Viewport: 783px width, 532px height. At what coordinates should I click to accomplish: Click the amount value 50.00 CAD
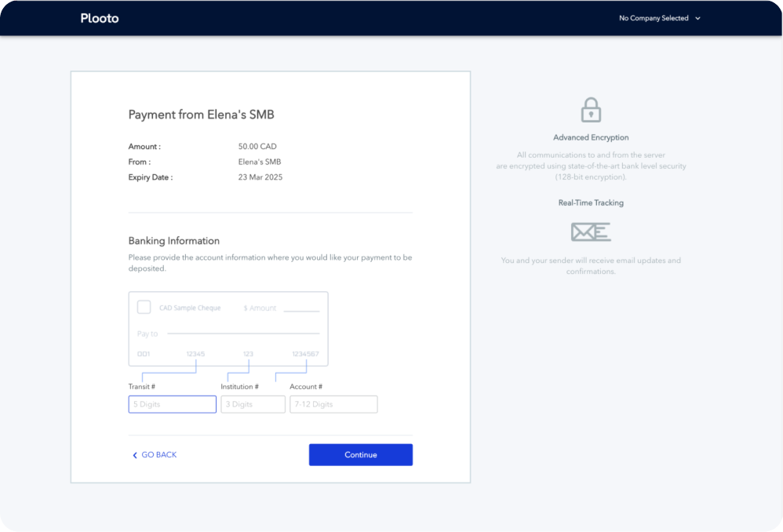coord(257,147)
